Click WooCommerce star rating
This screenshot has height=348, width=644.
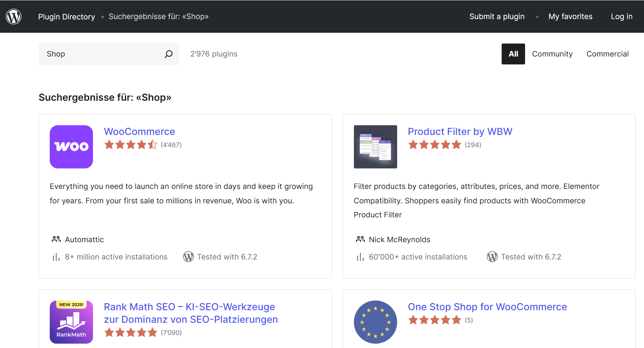pyautogui.click(x=130, y=145)
